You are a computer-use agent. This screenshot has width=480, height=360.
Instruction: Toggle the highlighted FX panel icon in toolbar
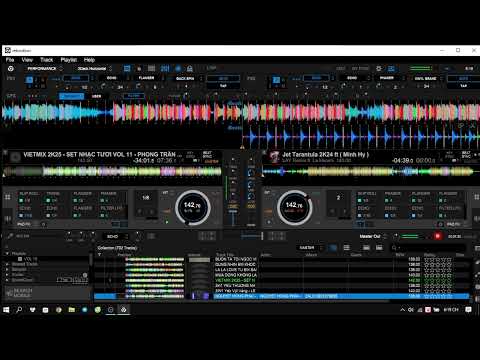127,68
